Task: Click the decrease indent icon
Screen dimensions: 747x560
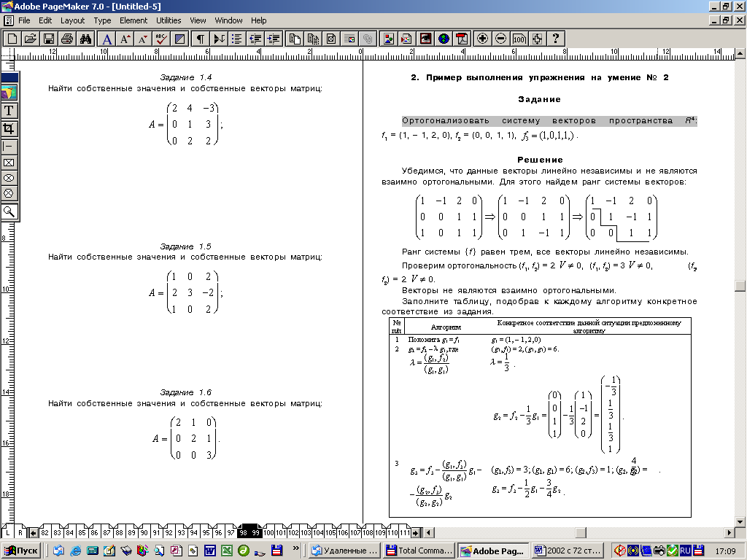Action: [x=255, y=39]
